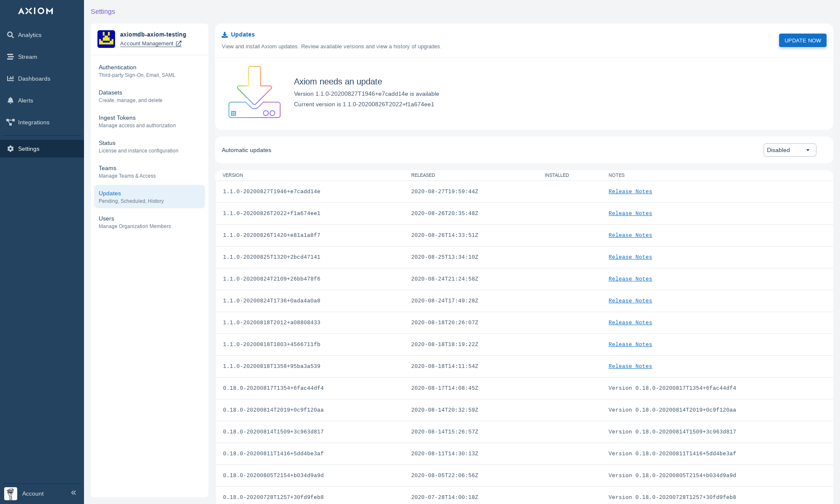Click the axiomdb organization logo
This screenshot has height=504, width=840.
pyautogui.click(x=106, y=39)
